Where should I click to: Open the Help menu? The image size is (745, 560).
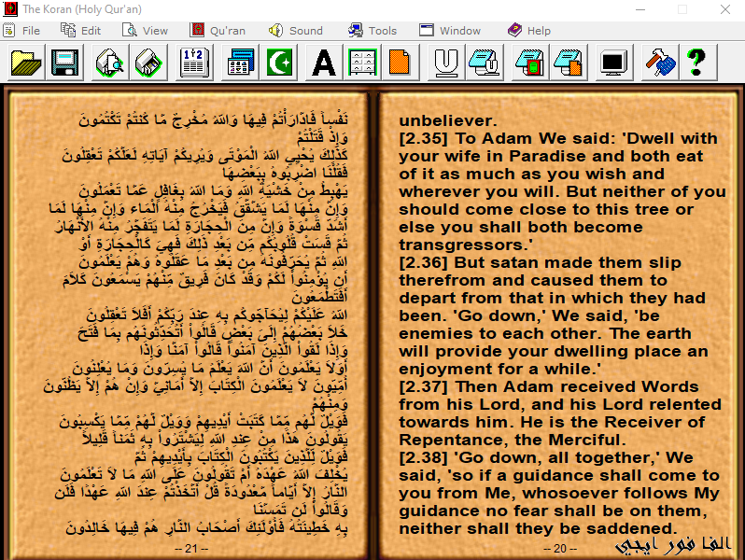529,31
